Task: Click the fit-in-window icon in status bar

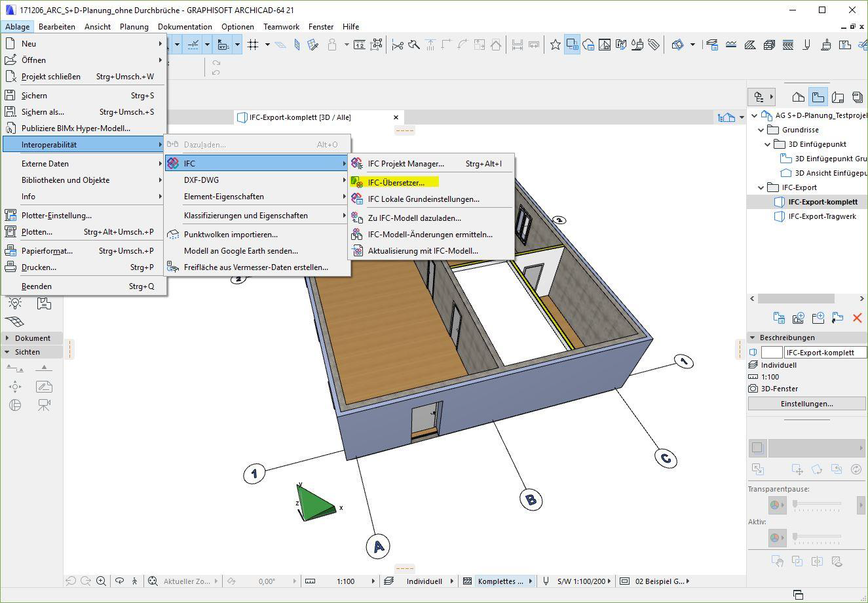Action: coord(153,581)
